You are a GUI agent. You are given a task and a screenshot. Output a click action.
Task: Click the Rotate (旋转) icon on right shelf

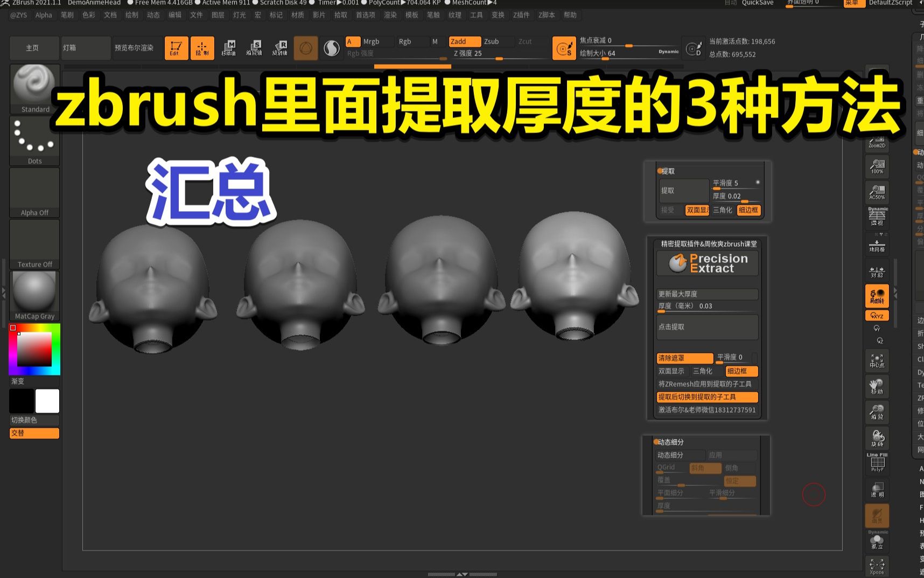[877, 438]
